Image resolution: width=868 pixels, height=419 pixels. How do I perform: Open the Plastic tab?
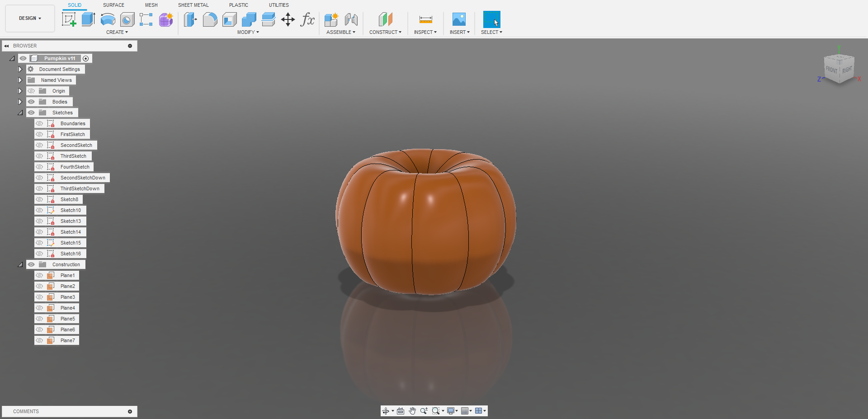click(239, 5)
